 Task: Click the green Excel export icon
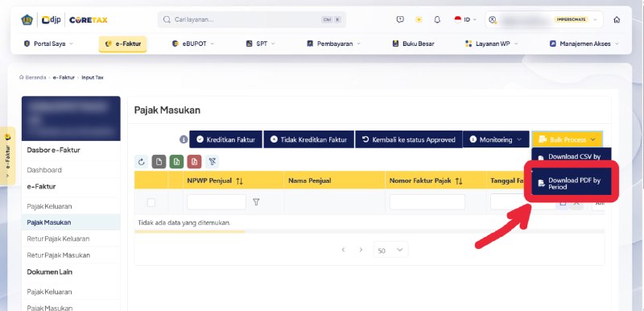(176, 162)
